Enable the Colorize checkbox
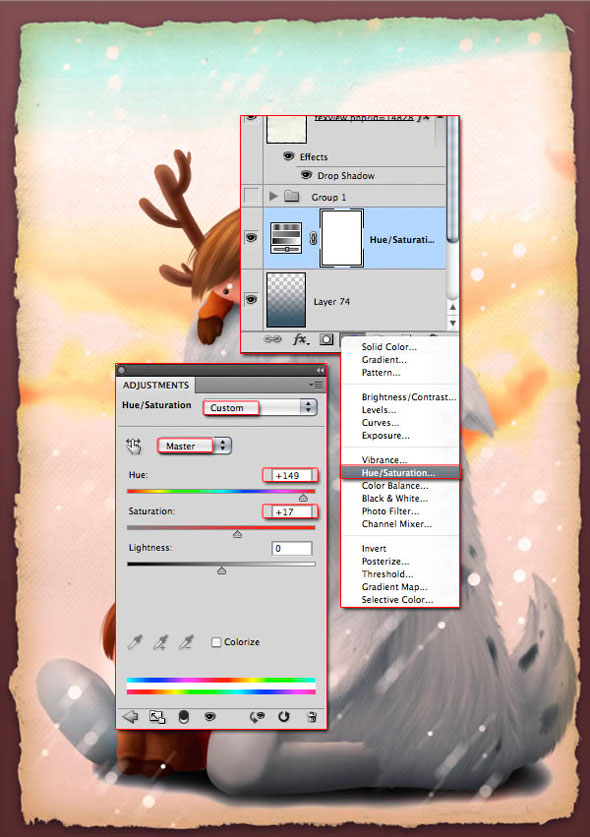This screenshot has width=590, height=837. click(x=216, y=642)
